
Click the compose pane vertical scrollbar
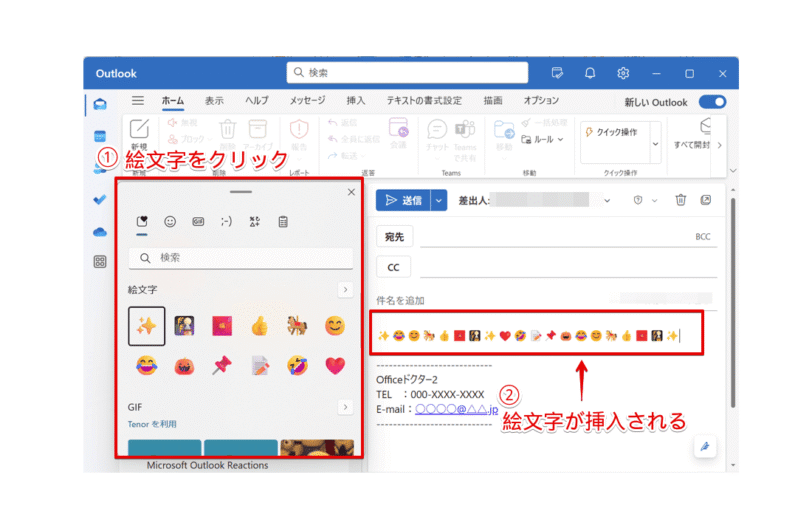coord(733,303)
